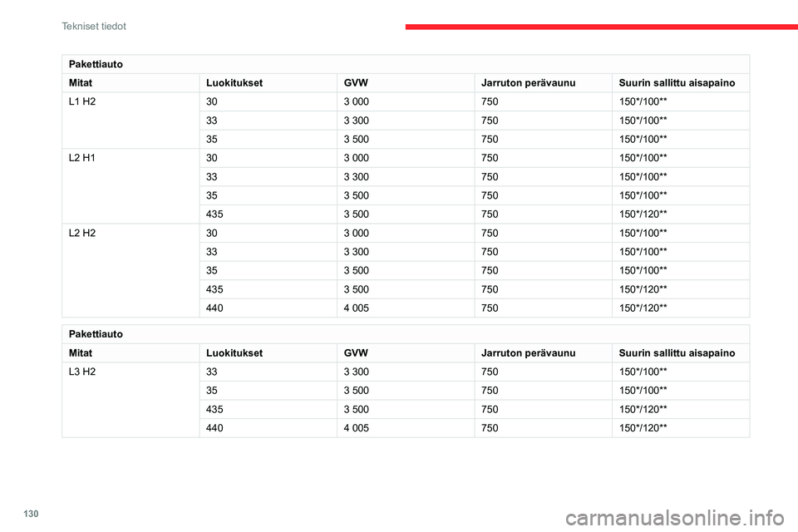The width and height of the screenshot is (798, 532).
Task: Click 'Jarruton perävaunu' header in second table
Action: 529,352
